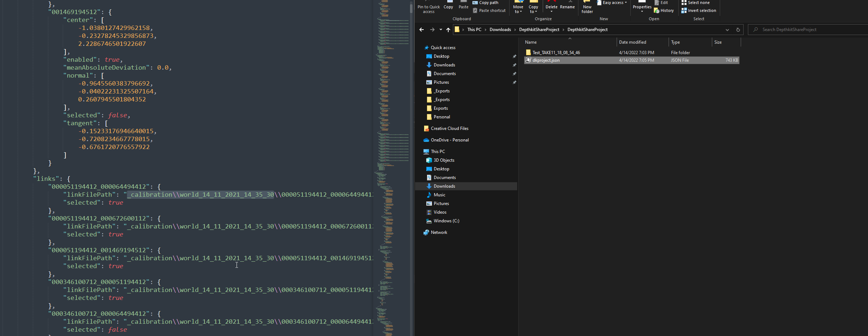Toggle the pin next to Documents
The width and height of the screenshot is (868, 336).
coord(514,74)
